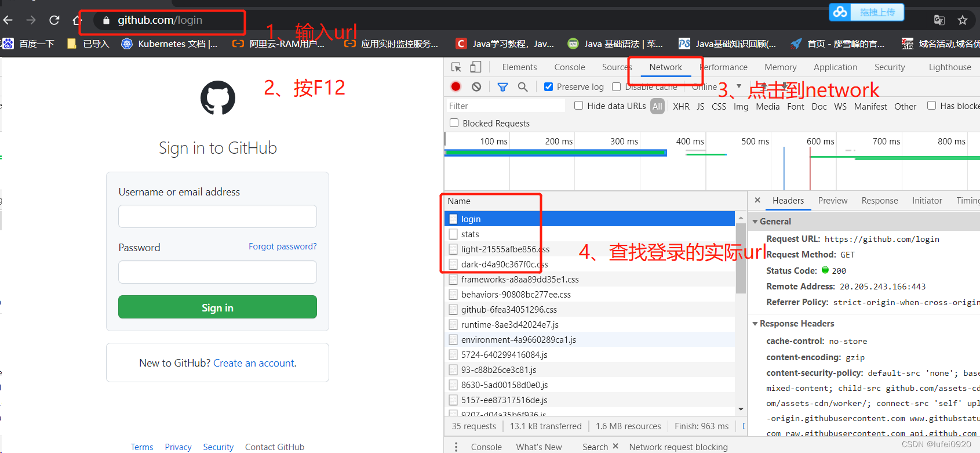Open the 百度一下 bookmark
This screenshot has height=453, width=980.
click(x=29, y=44)
